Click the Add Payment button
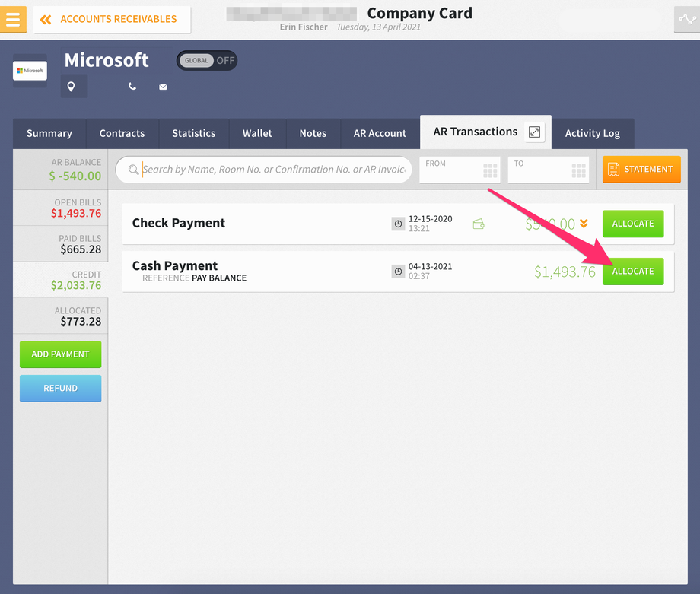The width and height of the screenshot is (700, 594). [x=60, y=354]
